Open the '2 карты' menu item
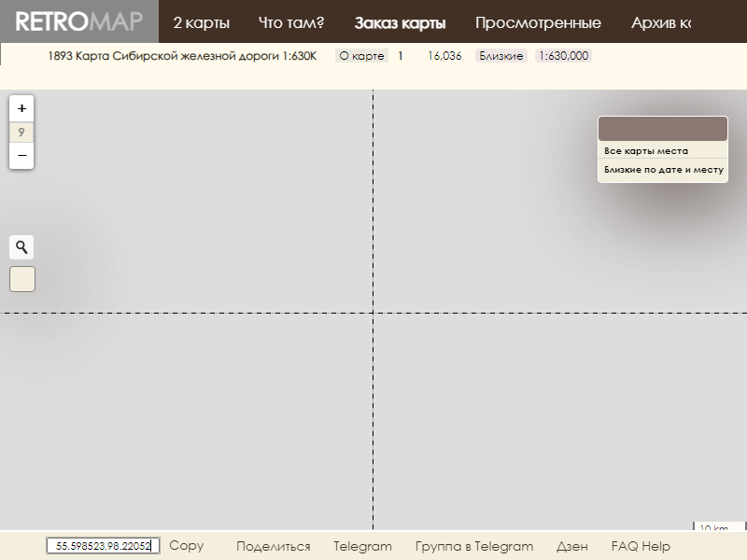The height and width of the screenshot is (560, 747). pos(201,22)
